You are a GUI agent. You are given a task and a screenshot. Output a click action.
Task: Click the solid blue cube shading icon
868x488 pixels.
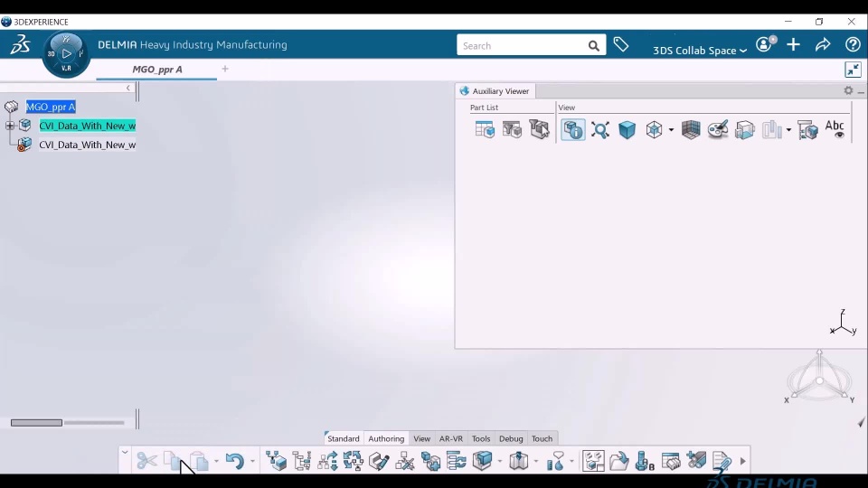pyautogui.click(x=627, y=129)
